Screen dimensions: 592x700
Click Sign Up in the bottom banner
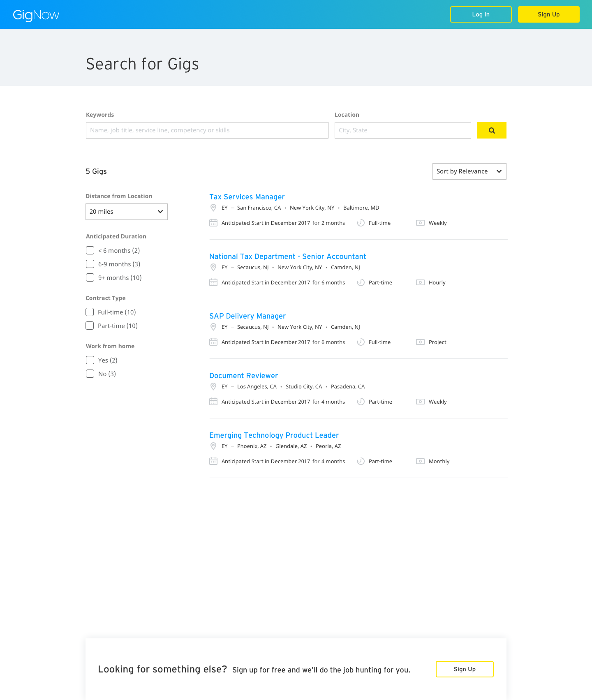(465, 669)
